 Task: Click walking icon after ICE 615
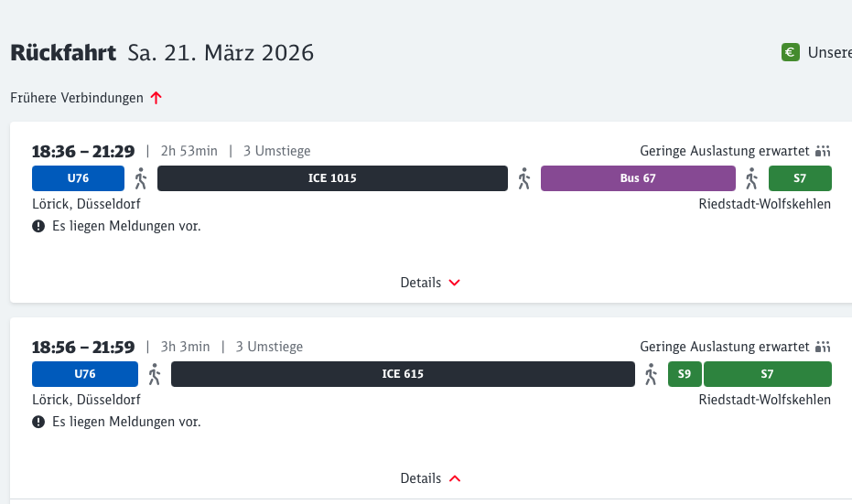pos(652,374)
